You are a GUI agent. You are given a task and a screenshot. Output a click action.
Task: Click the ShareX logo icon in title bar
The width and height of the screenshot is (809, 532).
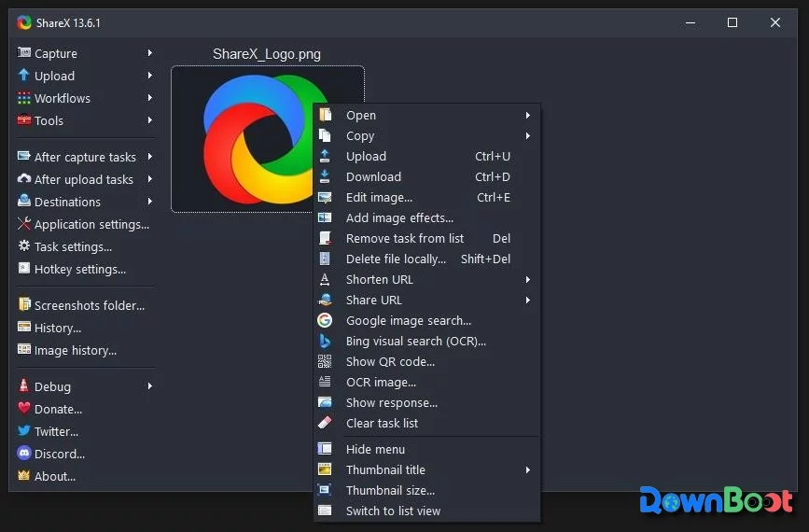pos(23,22)
